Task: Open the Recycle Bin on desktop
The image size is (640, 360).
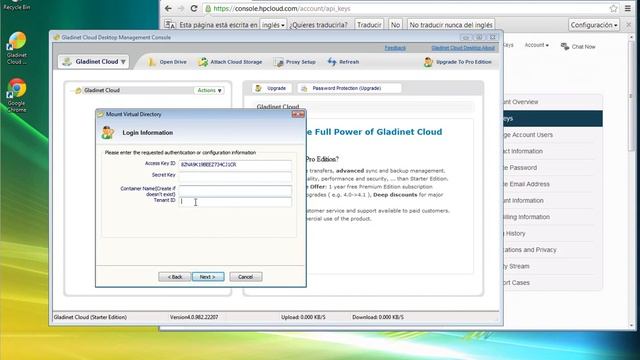Action: 16,5
